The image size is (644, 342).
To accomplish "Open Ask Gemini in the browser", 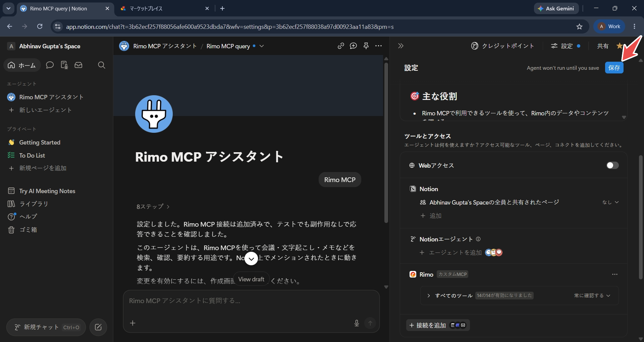I will coord(556,8).
